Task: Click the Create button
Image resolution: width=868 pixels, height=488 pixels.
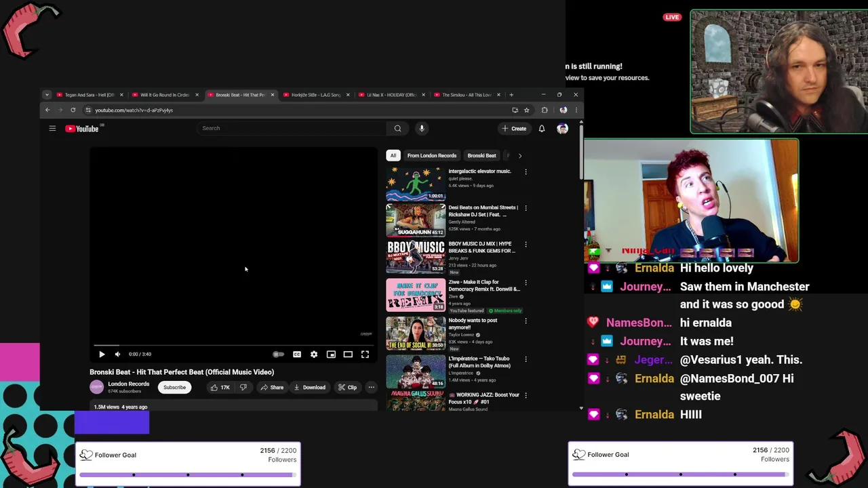Action: 514,128
